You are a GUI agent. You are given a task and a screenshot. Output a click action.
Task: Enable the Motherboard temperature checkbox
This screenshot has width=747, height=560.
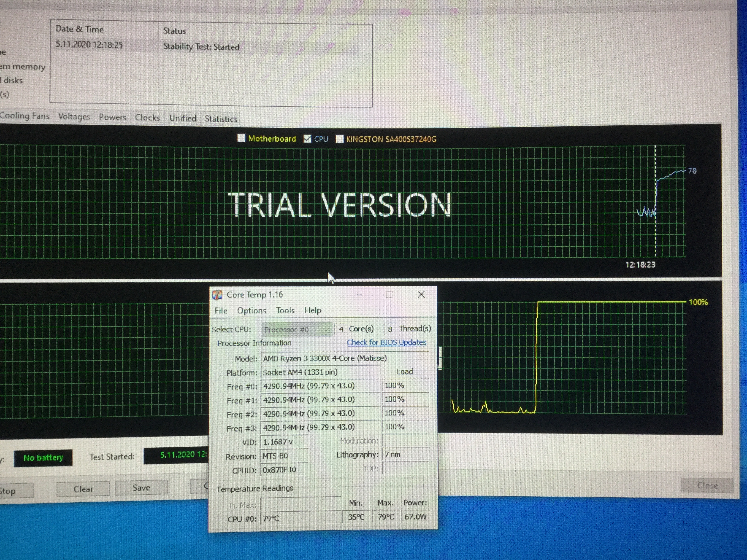pos(241,138)
